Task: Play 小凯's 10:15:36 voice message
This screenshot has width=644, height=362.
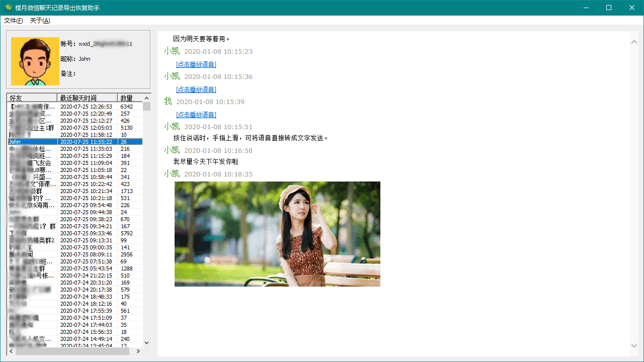Action: click(196, 89)
